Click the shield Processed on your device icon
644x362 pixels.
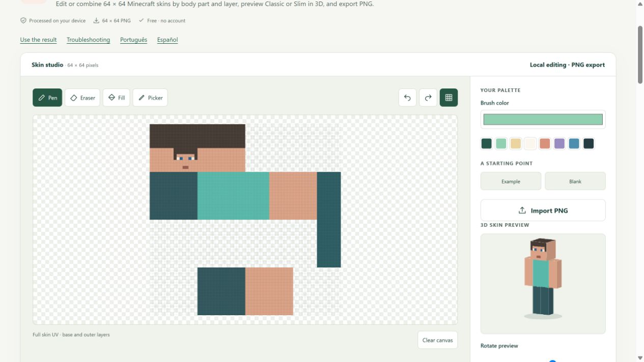coord(23,21)
